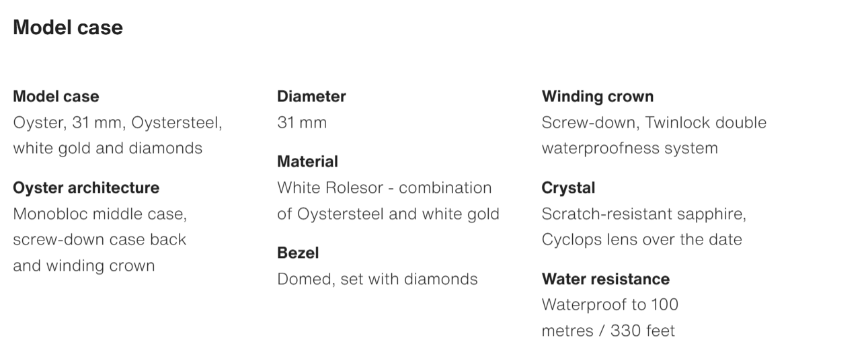This screenshot has height=350, width=868.
Task: Select the bold 'Bezel' label
Action: click(x=298, y=253)
